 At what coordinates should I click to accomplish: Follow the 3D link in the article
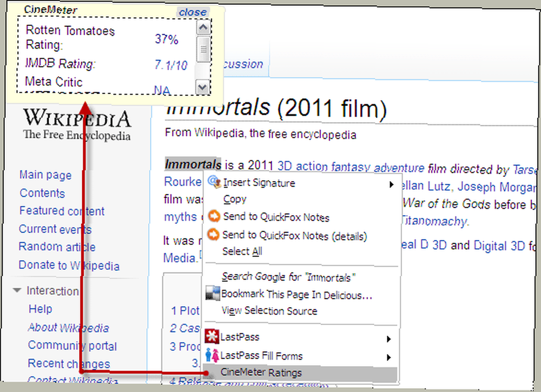pos(285,166)
